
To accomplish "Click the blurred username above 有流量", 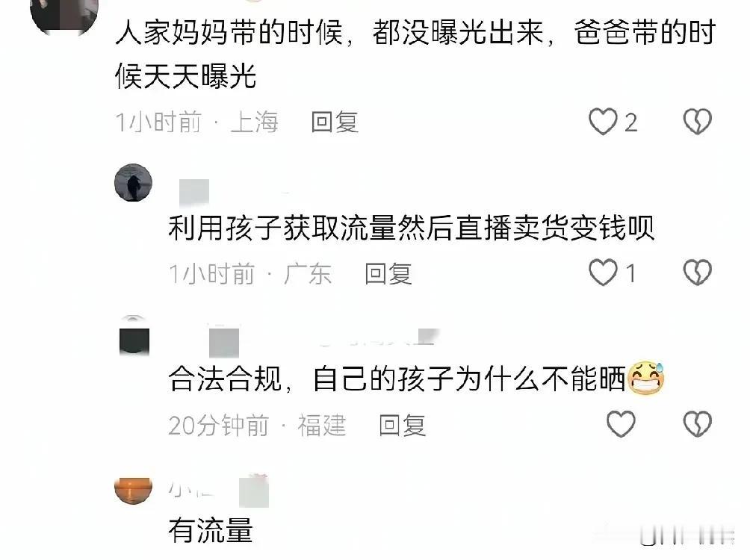I will [x=218, y=490].
